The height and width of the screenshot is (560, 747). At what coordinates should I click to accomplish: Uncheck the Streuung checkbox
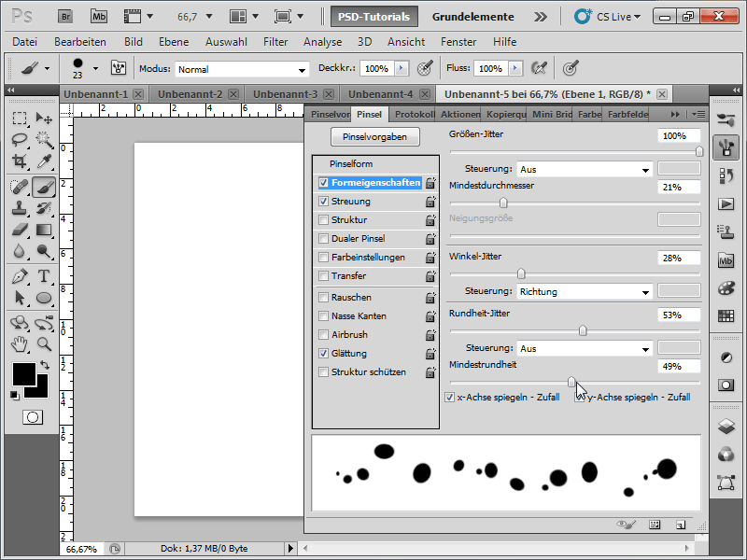click(323, 201)
